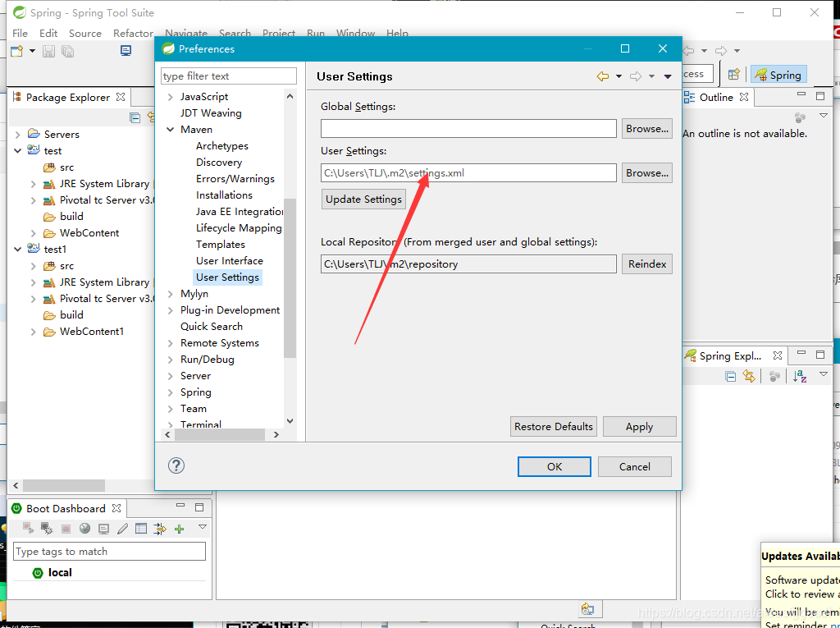Image resolution: width=840 pixels, height=628 pixels.
Task: Click Preferences back arrow navigation icon
Action: point(603,76)
